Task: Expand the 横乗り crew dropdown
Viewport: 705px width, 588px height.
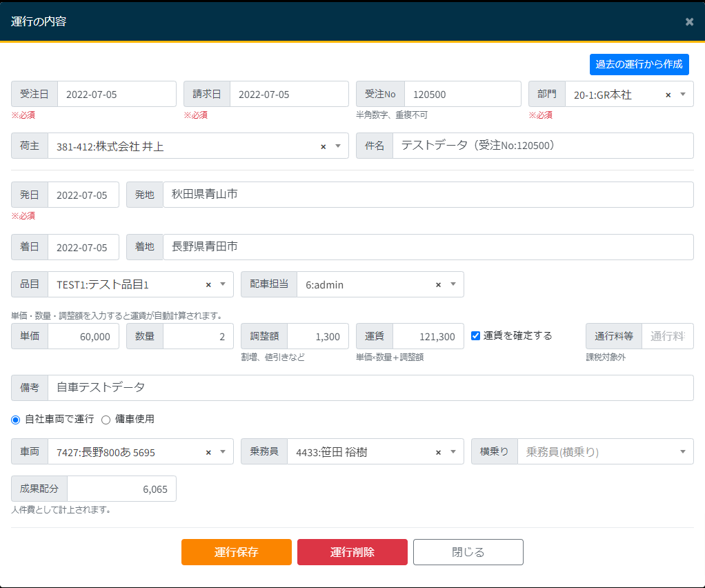Action: [683, 452]
